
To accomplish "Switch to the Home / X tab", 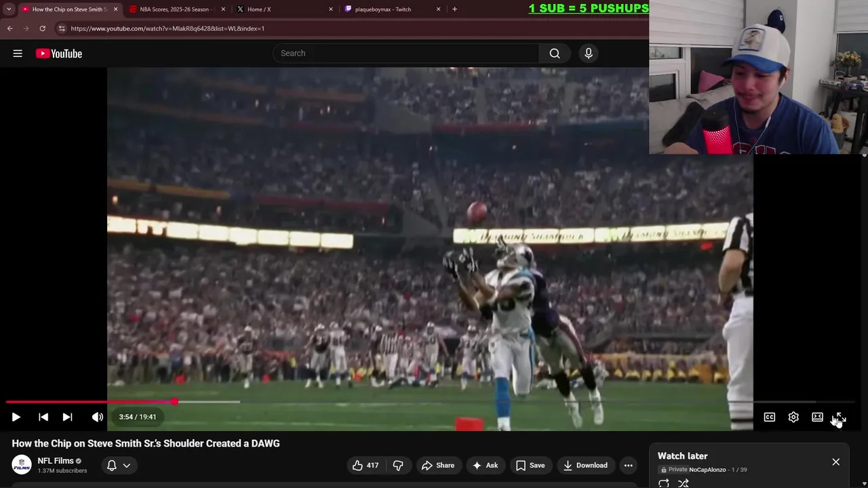I will pos(283,9).
